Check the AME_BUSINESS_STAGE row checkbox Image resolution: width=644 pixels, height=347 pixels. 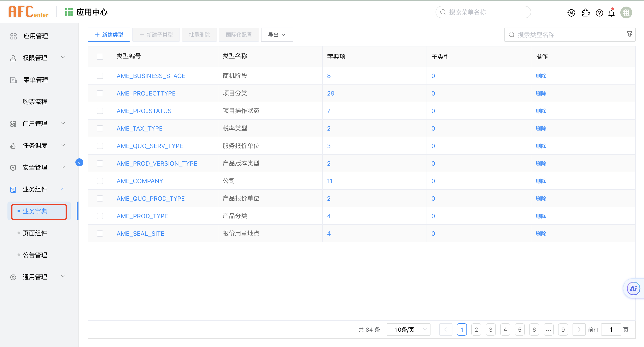click(100, 76)
